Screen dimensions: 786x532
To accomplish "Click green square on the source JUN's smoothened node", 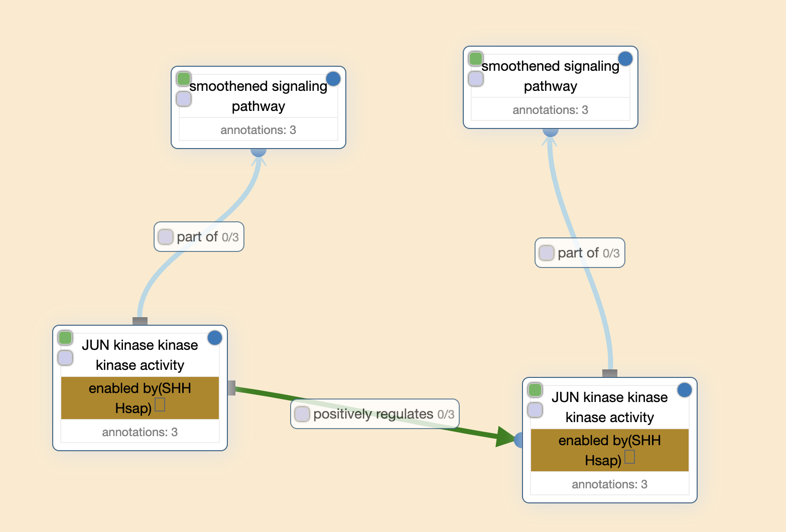I will pos(184,79).
